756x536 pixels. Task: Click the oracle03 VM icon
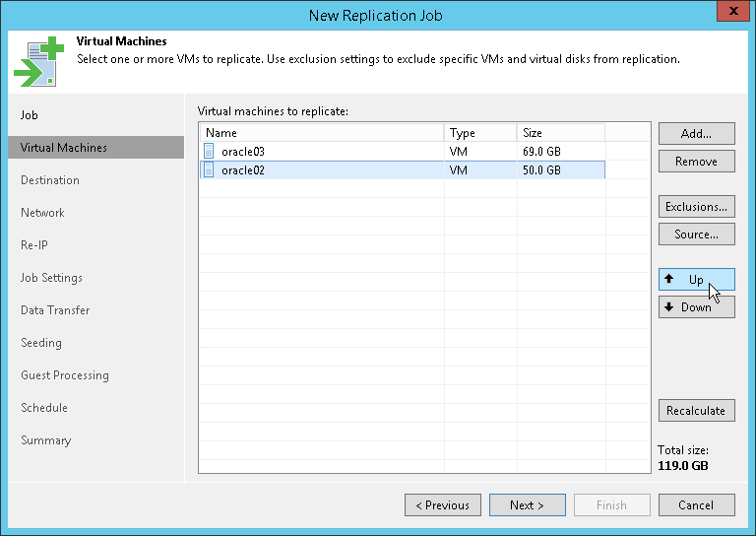pos(209,152)
